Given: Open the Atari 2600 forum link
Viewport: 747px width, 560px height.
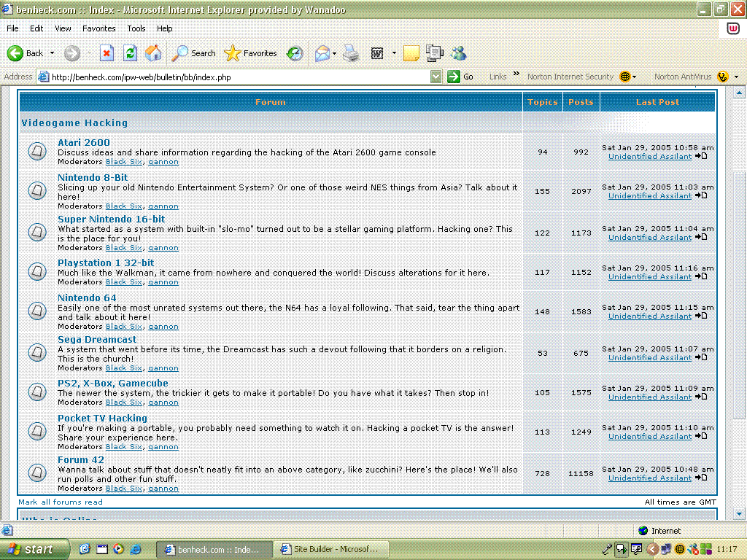Looking at the screenshot, I should [x=84, y=142].
